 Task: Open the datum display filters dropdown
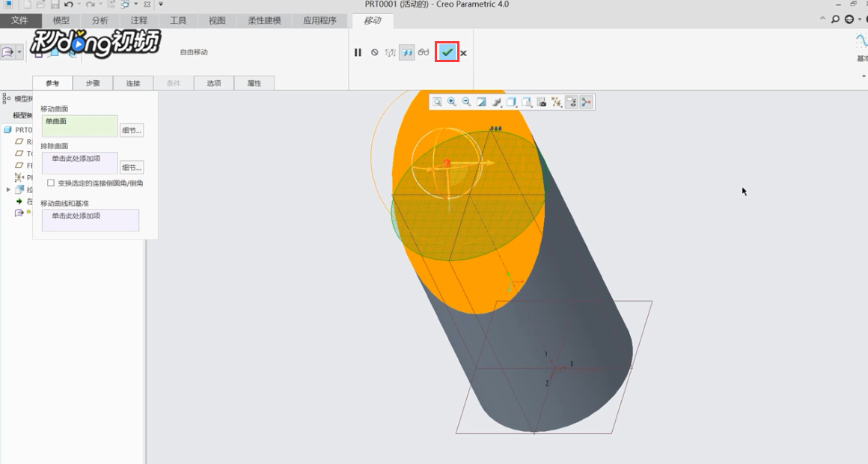[x=556, y=102]
